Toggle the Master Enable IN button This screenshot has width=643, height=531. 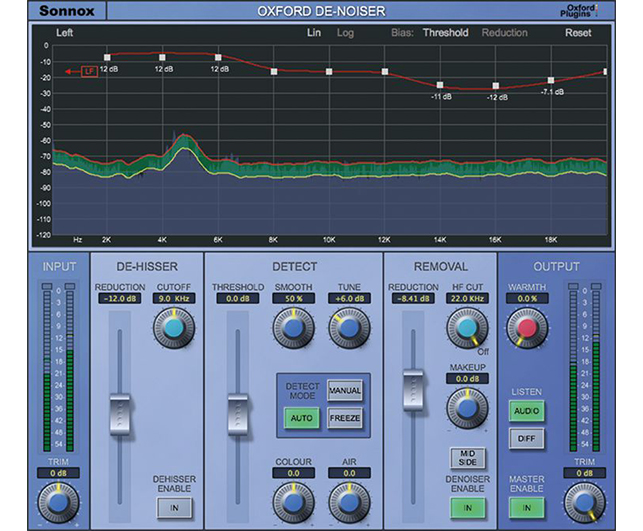527,508
